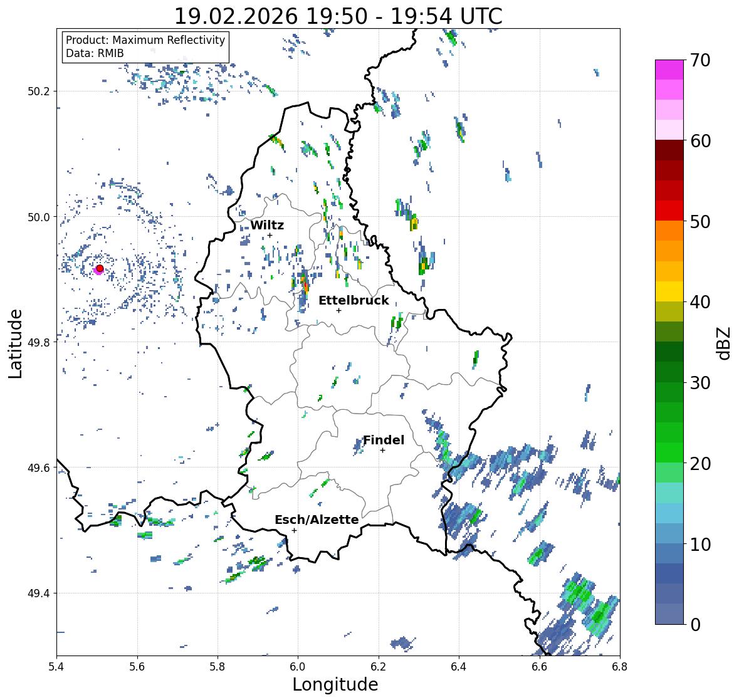The height and width of the screenshot is (700, 739).
Task: Click the Longitude axis label
Action: click(x=335, y=684)
